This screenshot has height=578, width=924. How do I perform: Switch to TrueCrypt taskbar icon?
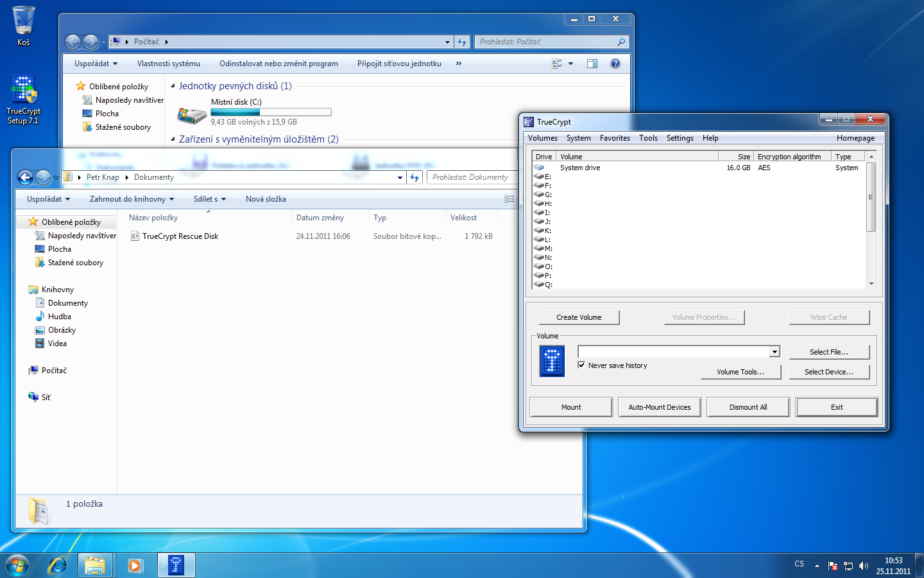[x=176, y=565]
